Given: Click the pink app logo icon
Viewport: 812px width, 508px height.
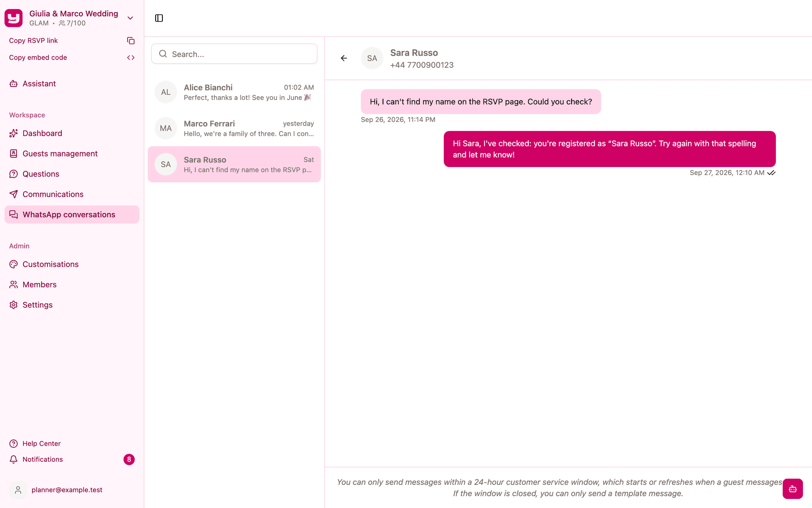Looking at the screenshot, I should point(14,18).
